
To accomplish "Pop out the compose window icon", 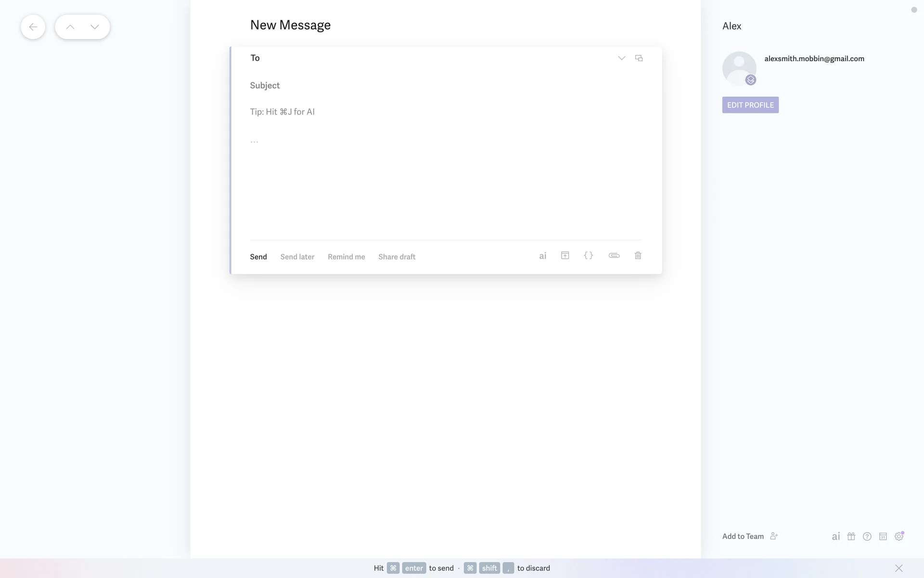I will click(x=639, y=58).
